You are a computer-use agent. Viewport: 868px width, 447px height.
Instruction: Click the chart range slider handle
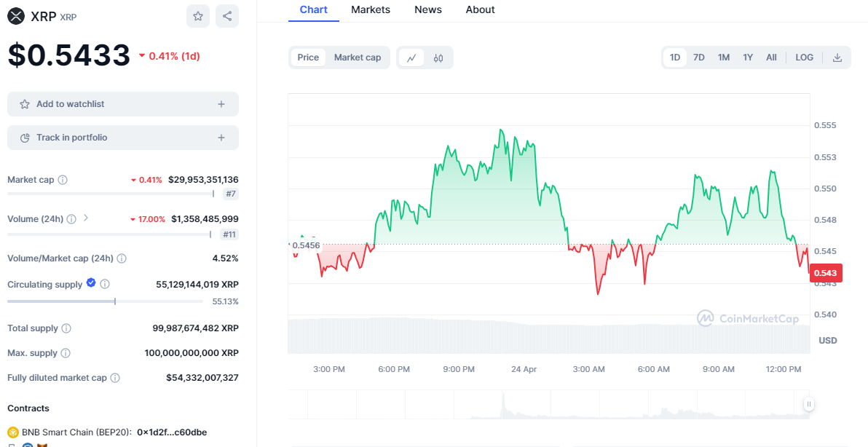808,404
